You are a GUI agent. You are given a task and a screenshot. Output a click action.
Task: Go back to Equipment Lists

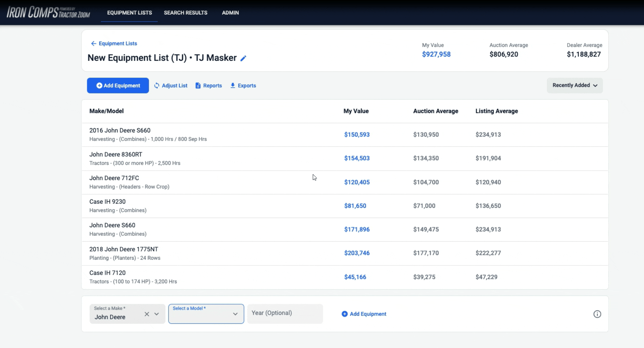click(x=114, y=43)
